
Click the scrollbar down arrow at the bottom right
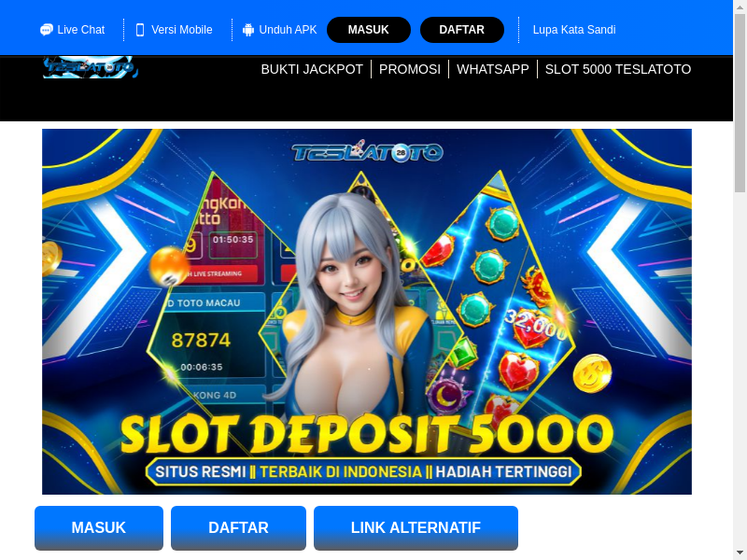[740, 553]
